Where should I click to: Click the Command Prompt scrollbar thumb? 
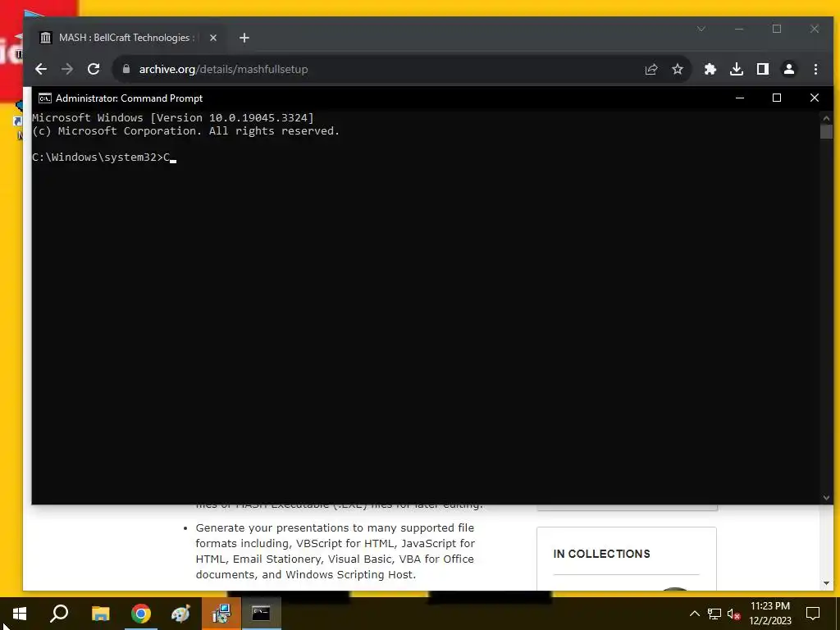[x=826, y=132]
